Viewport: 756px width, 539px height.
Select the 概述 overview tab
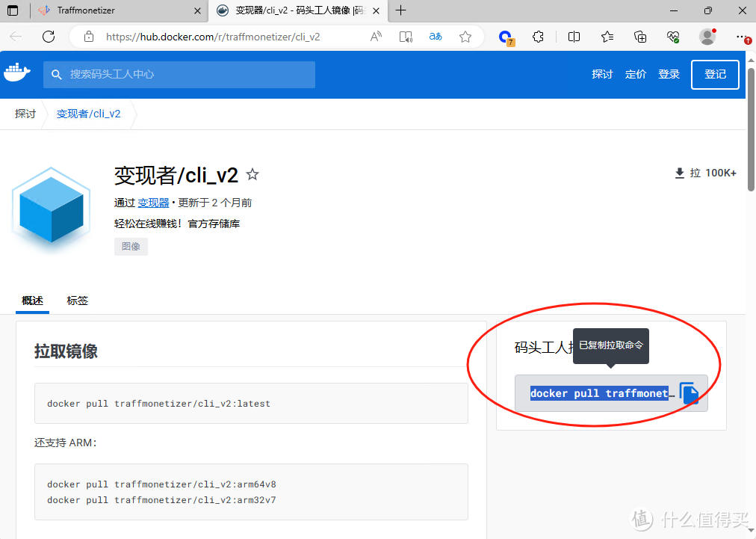click(32, 301)
